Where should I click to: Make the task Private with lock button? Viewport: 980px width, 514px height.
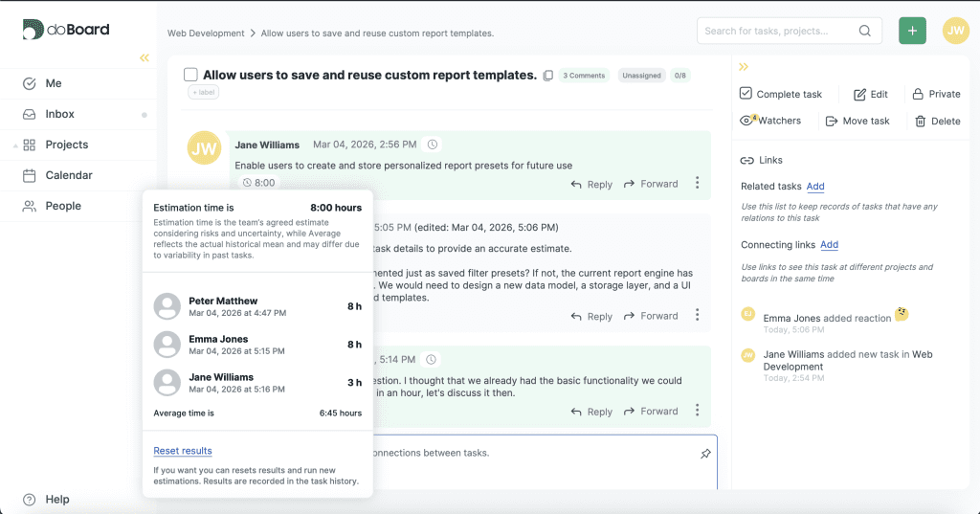[918, 94]
